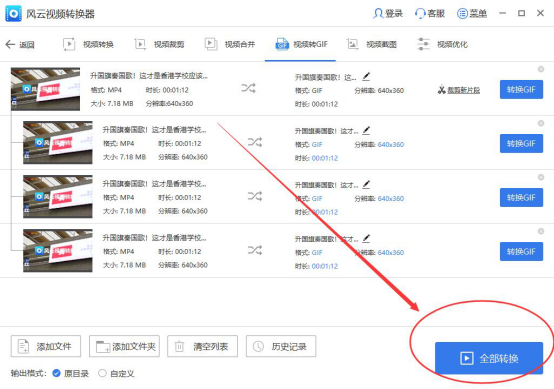The width and height of the screenshot is (554, 389).
Task: Click the second row video thumbnail
Action: pos(58,142)
